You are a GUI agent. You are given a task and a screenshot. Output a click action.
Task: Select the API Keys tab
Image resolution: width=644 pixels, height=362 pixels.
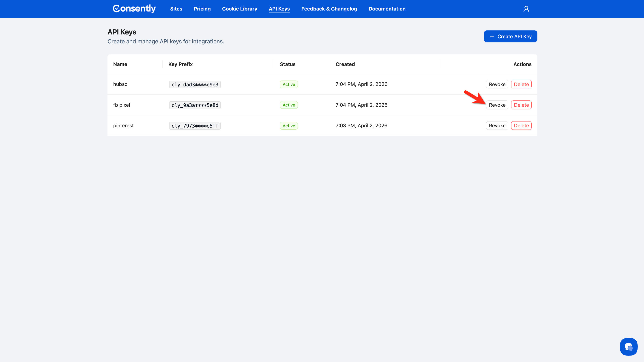(x=279, y=9)
